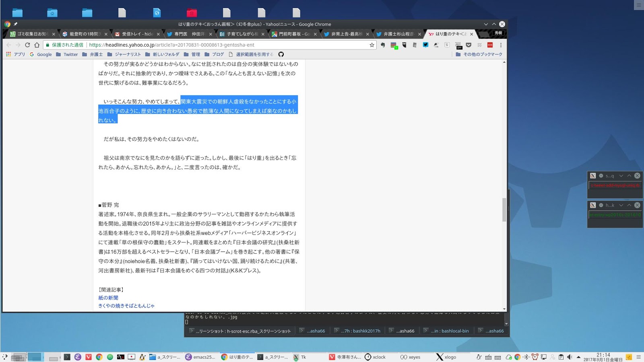The image size is (644, 362).
Task: Select the ...asha66 terminal tab after スクリーンショット
Action: pyautogui.click(x=313, y=331)
